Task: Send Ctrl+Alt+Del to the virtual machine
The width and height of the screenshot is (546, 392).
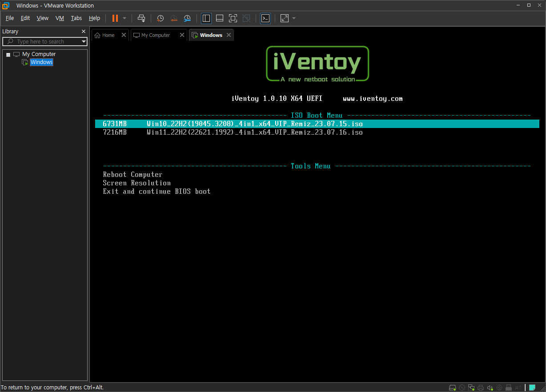Action: coord(141,18)
